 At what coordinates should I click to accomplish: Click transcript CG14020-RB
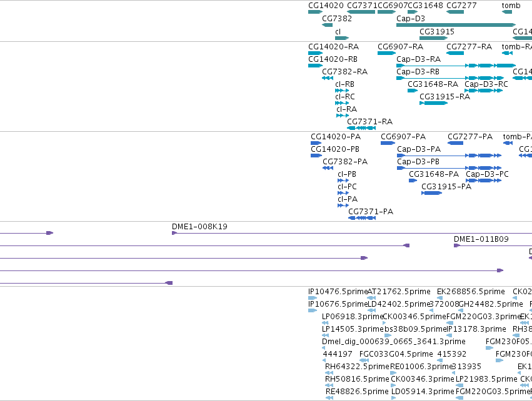(x=333, y=59)
